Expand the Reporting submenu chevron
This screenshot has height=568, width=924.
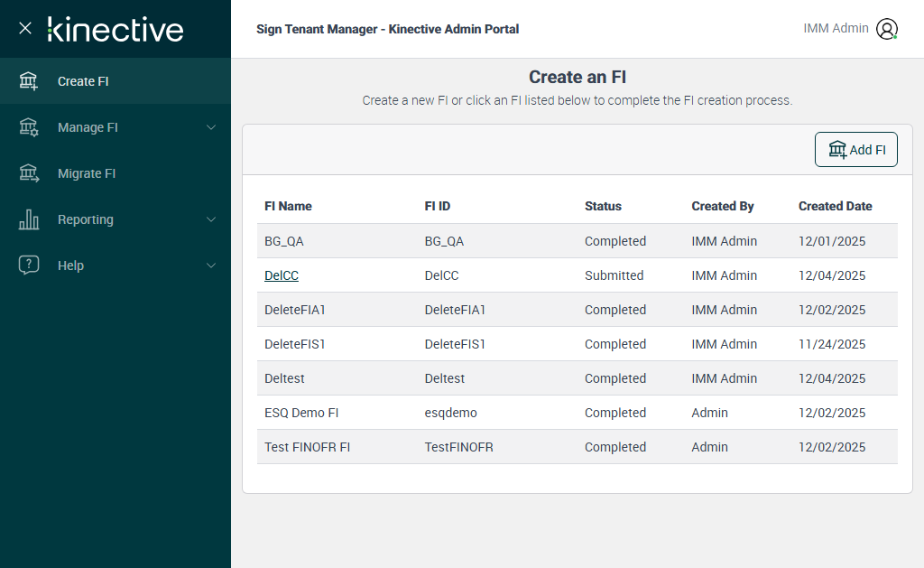click(x=211, y=219)
